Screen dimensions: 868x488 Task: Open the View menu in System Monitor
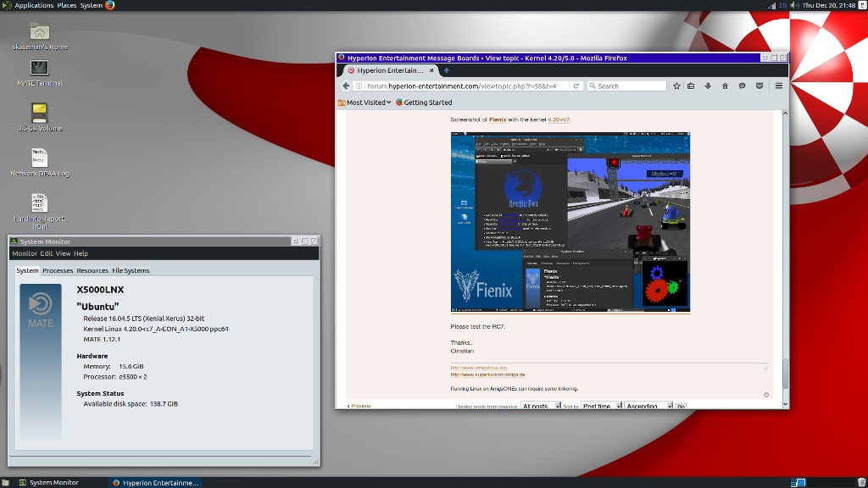tap(63, 253)
